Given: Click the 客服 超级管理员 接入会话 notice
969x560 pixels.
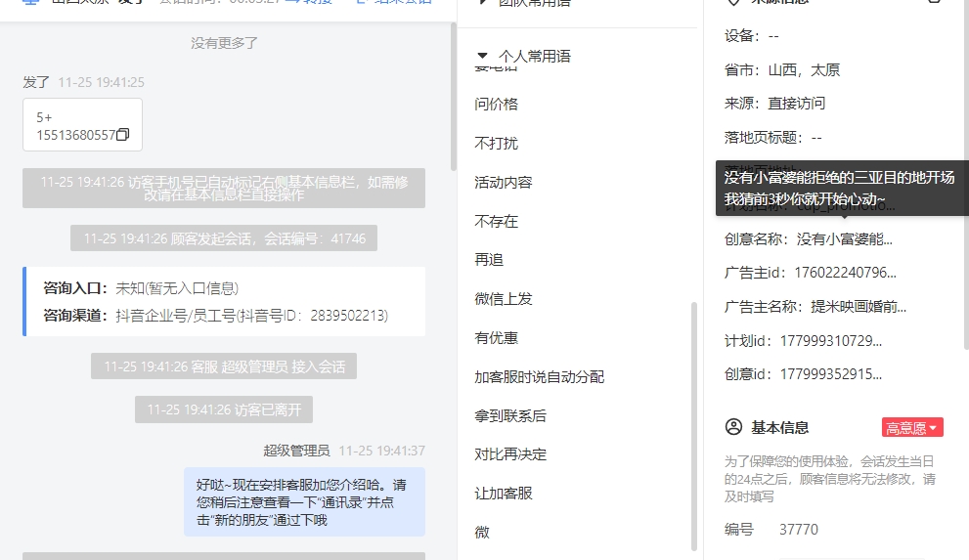Looking at the screenshot, I should pos(224,366).
